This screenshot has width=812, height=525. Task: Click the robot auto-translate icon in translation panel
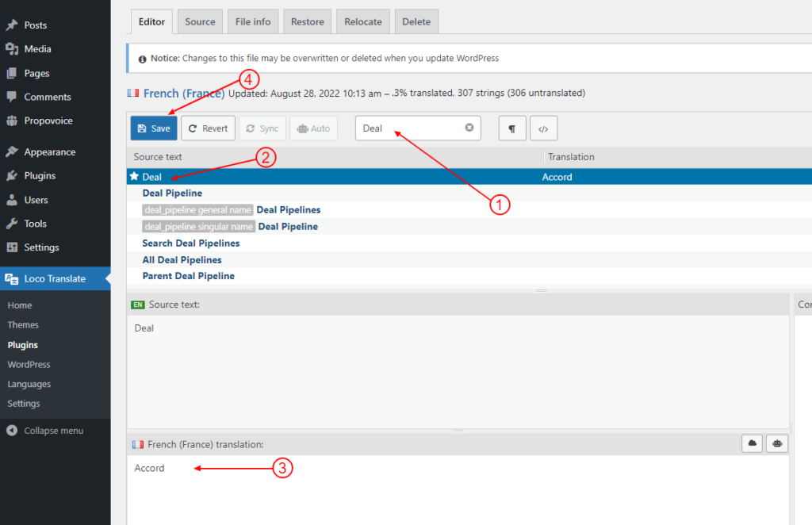click(777, 444)
